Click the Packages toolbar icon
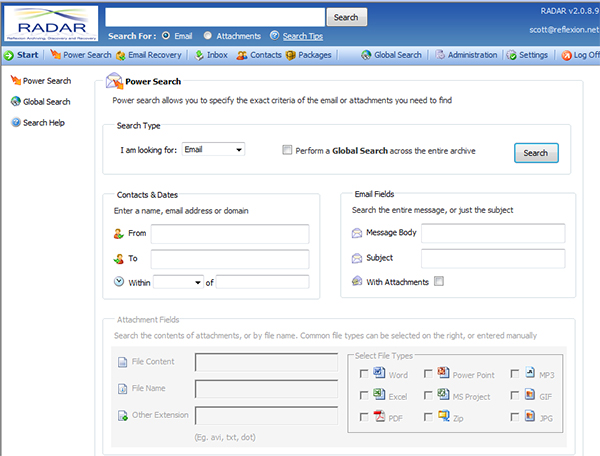This screenshot has width=600, height=456. click(x=291, y=55)
